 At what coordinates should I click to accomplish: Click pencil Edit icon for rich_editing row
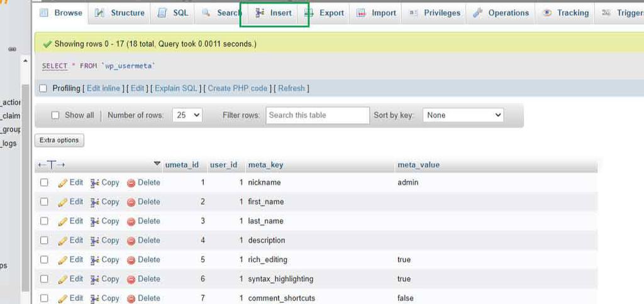point(62,260)
